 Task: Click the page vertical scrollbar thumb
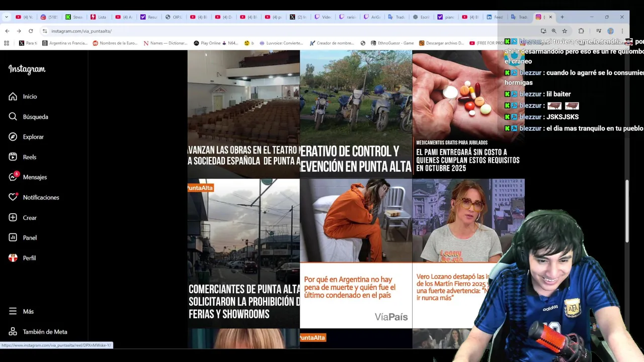(627, 211)
